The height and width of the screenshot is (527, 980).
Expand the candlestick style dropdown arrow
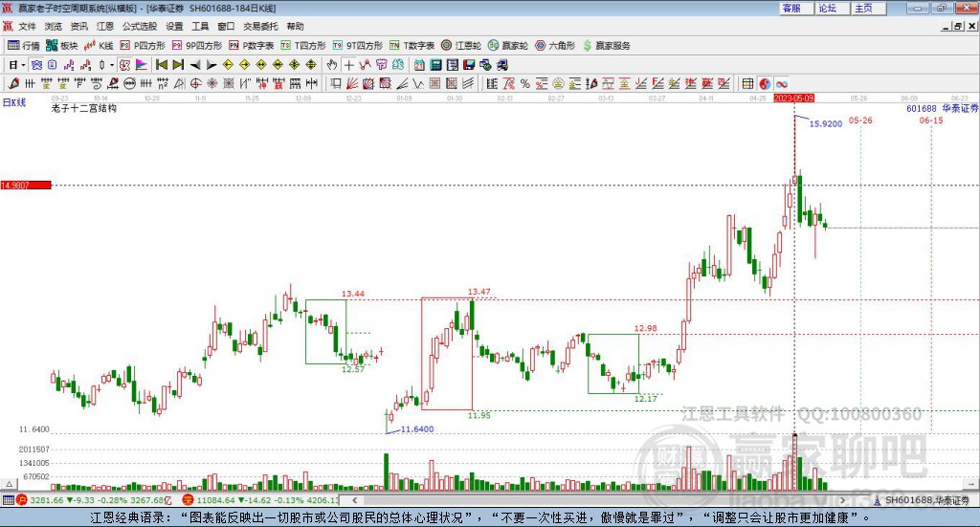[x=112, y=65]
